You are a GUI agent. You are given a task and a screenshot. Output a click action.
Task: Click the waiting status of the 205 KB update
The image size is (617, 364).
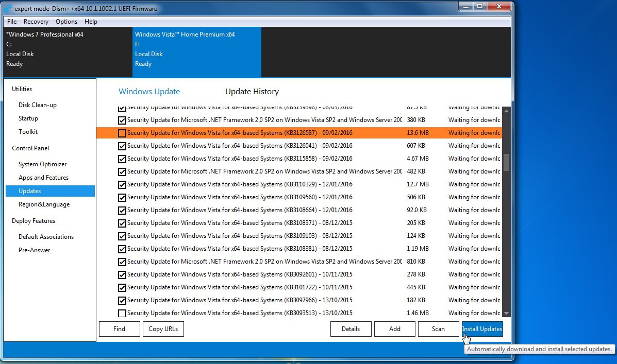[474, 223]
